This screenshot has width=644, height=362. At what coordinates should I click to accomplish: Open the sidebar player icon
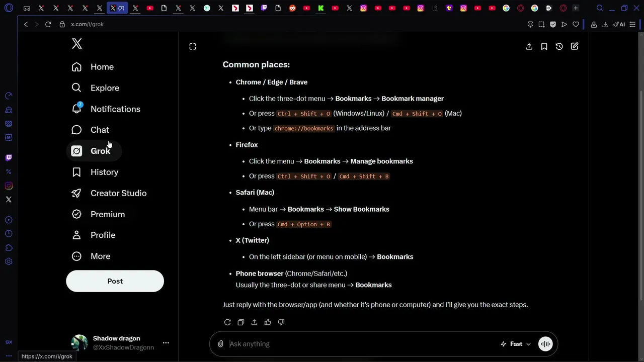(x=9, y=220)
